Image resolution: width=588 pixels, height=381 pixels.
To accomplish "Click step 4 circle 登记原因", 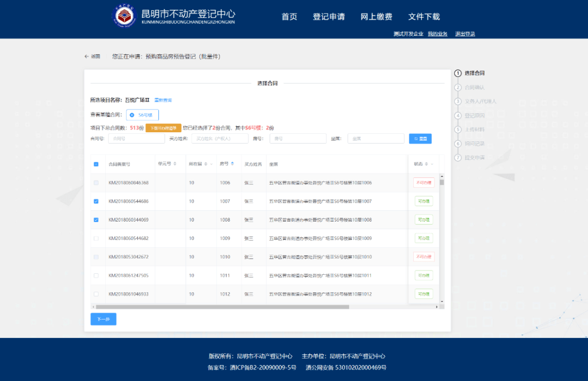I will coord(457,115).
